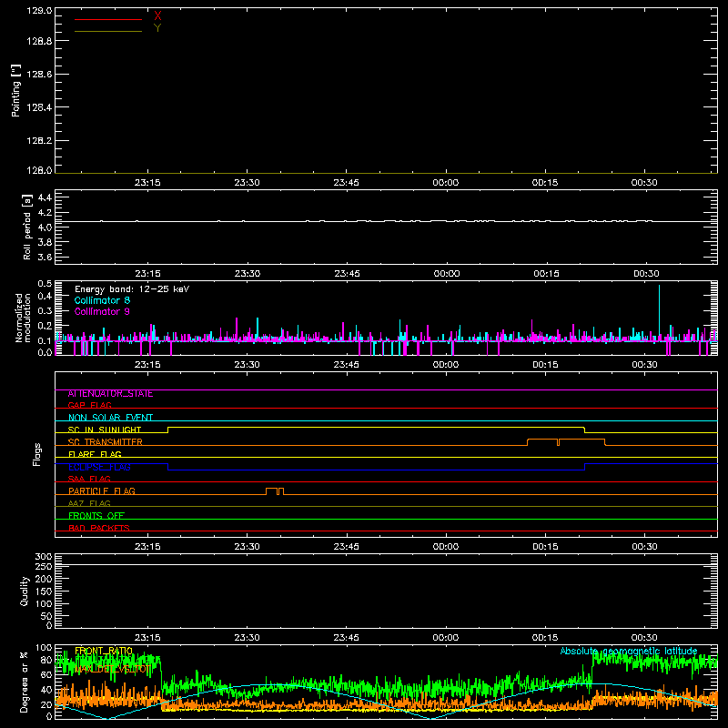Screen dimensions: 728x728
Task: Click the olive Y legend line
Action: click(x=108, y=32)
